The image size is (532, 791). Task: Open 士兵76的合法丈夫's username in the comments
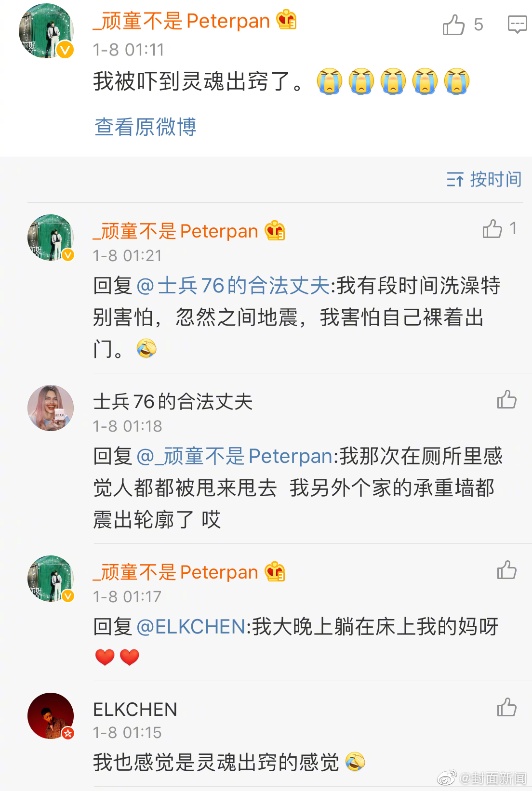173,401
